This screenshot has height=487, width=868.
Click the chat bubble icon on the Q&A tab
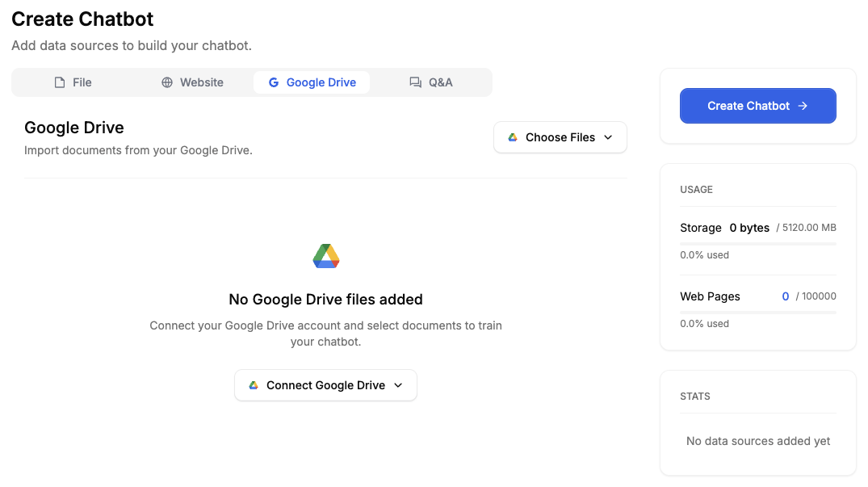(x=414, y=82)
